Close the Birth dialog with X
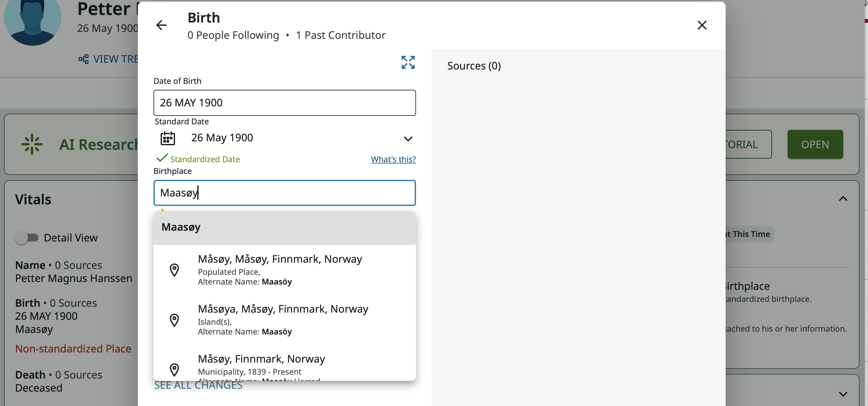Image resolution: width=868 pixels, height=406 pixels. coord(701,25)
